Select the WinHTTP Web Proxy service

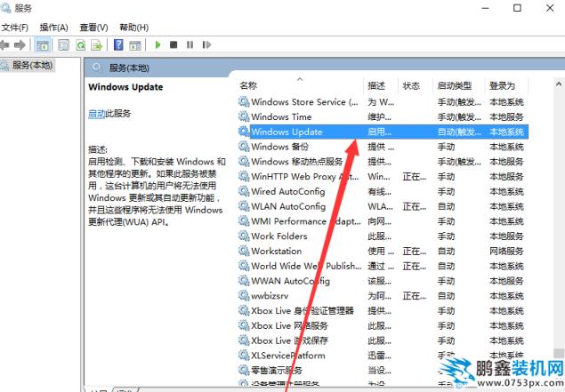pyautogui.click(x=383, y=176)
